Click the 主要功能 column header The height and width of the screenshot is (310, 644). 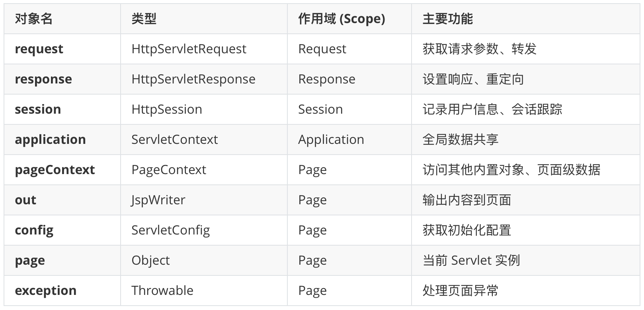pos(447,19)
